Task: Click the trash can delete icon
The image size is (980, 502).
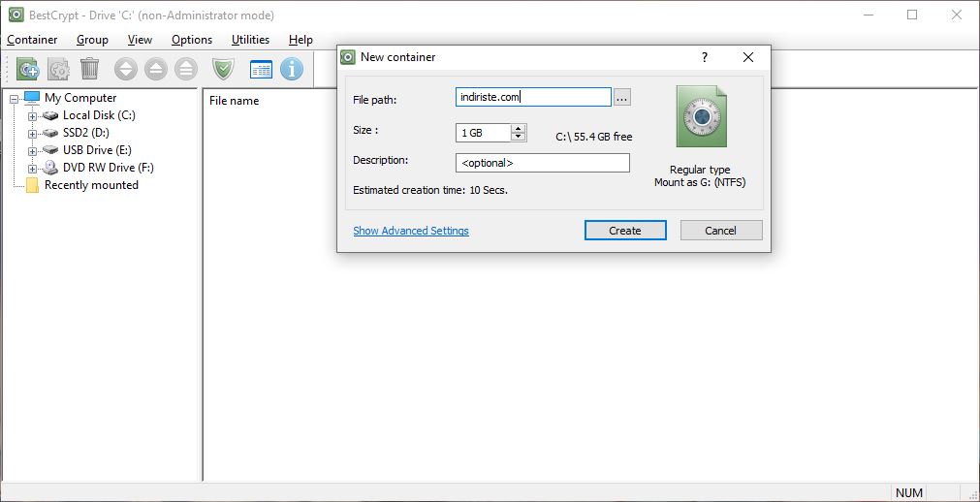Action: 89,69
